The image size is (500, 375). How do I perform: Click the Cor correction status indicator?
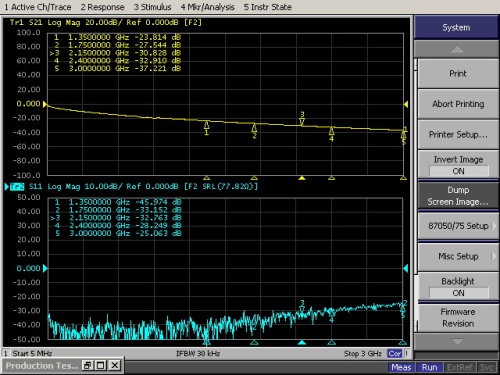click(x=395, y=353)
